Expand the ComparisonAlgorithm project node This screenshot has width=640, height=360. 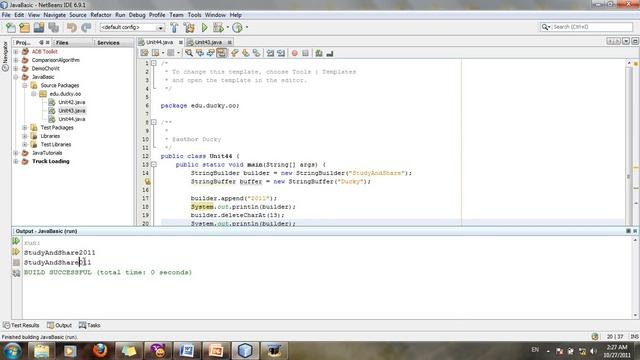pos(16,60)
